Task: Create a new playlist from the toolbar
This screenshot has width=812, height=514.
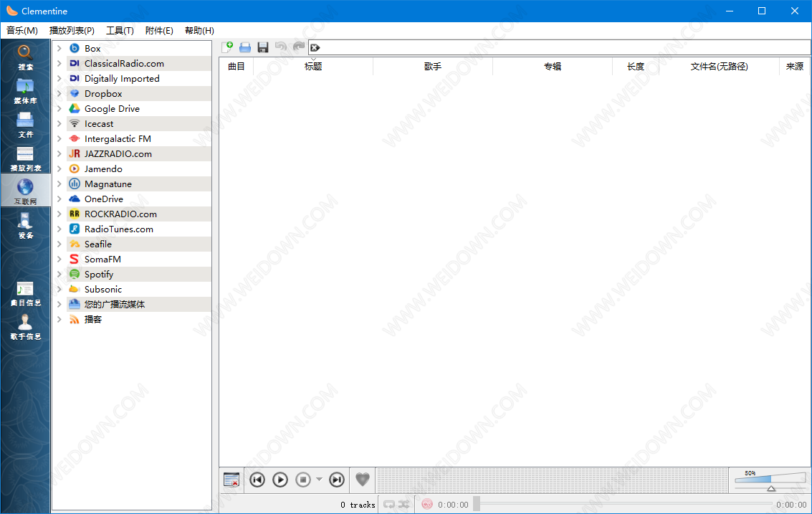Action: tap(226, 47)
